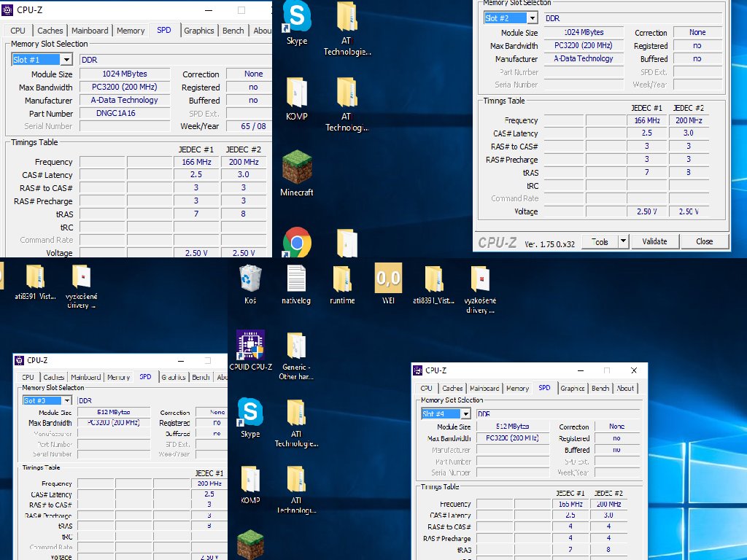Expand the Slot #4 memory slot dropdown
The width and height of the screenshot is (747, 560).
click(x=465, y=414)
